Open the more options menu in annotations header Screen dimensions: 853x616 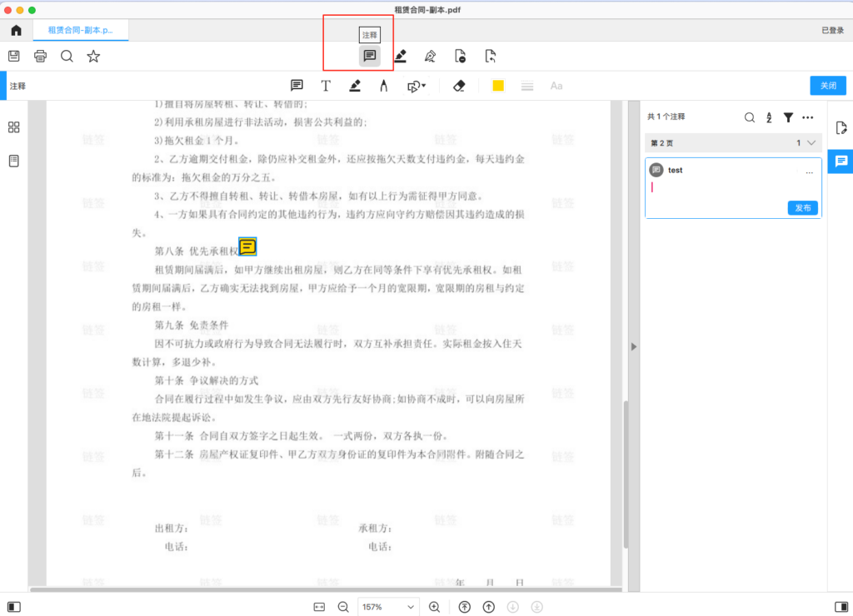807,117
